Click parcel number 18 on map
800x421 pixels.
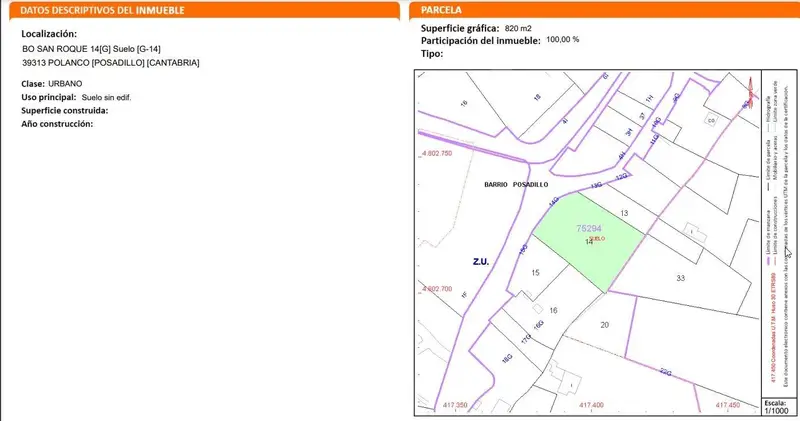point(537,97)
